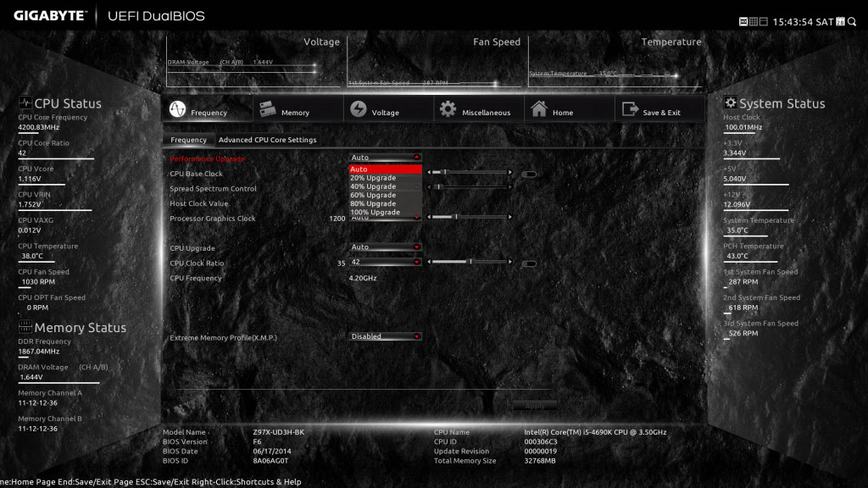
Task: Click the Miscellaneous gear icon
Action: (x=448, y=110)
